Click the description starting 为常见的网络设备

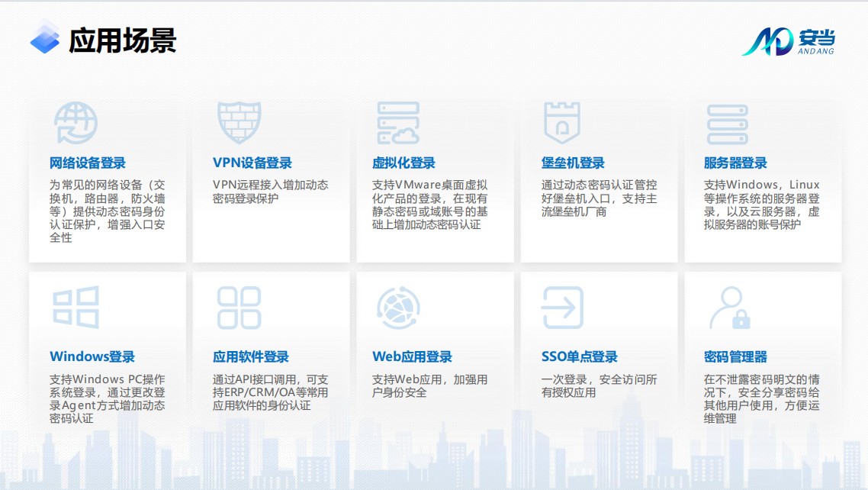click(x=108, y=211)
